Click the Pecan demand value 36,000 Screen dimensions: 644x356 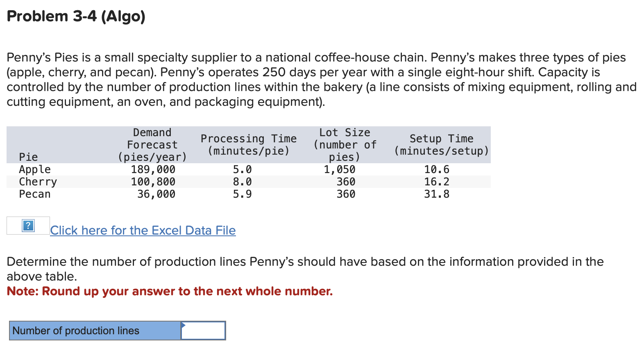(x=156, y=194)
